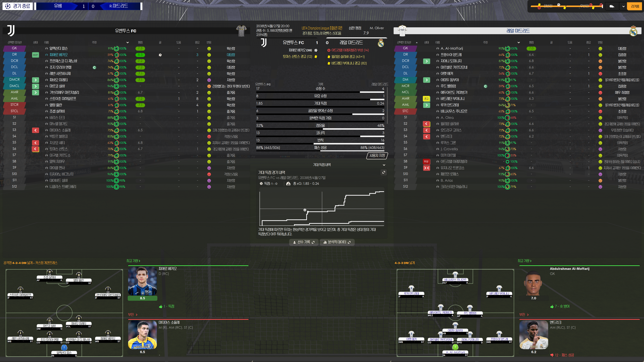Open Juventus 최고 기량 link

tap(133, 261)
